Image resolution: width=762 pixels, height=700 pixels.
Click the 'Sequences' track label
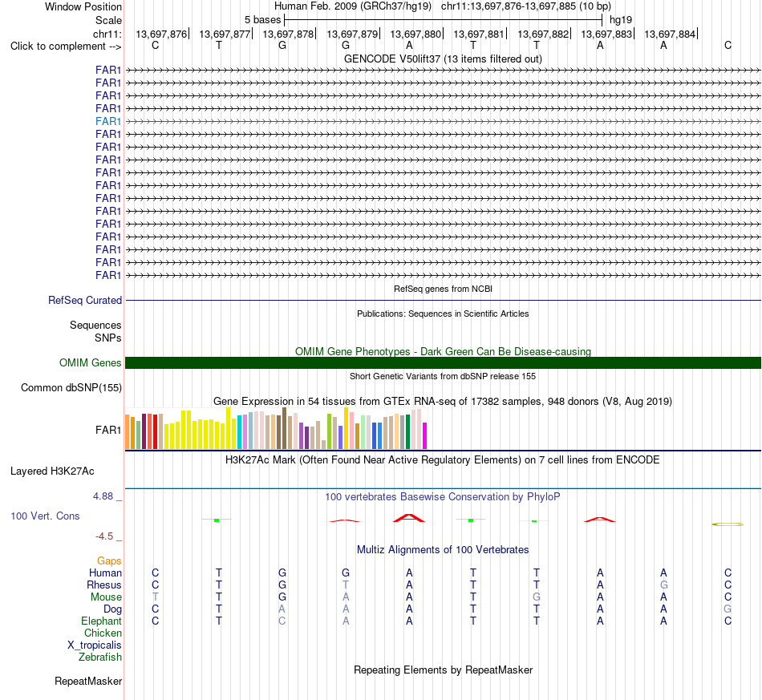tap(95, 325)
